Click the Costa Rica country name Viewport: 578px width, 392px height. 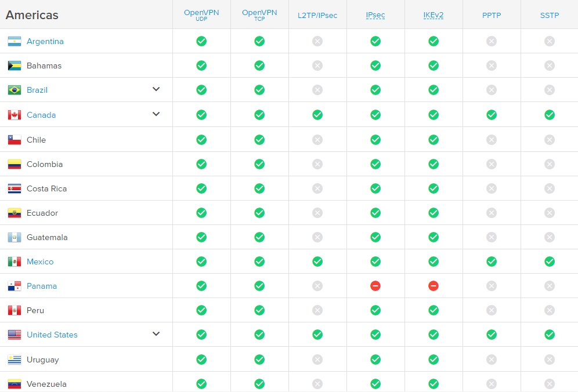[x=46, y=188]
